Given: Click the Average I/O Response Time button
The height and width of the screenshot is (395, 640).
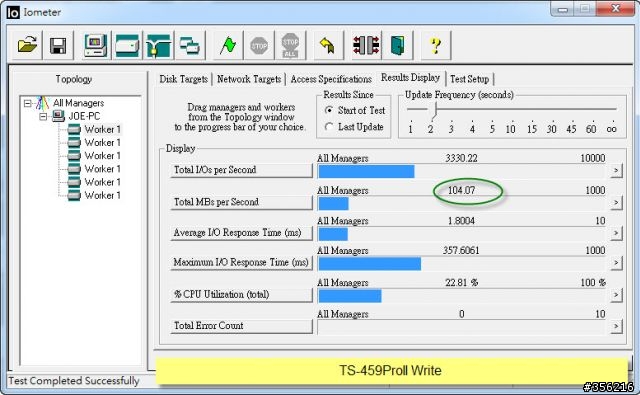Looking at the screenshot, I should point(241,233).
